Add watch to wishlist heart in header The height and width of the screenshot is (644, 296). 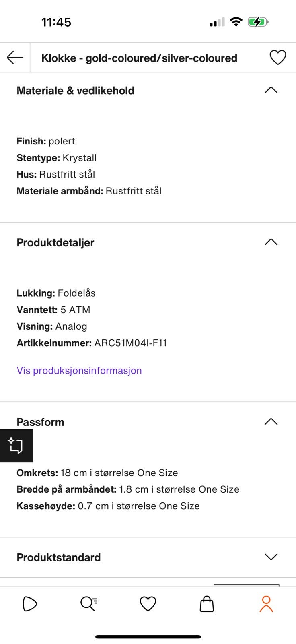point(277,58)
